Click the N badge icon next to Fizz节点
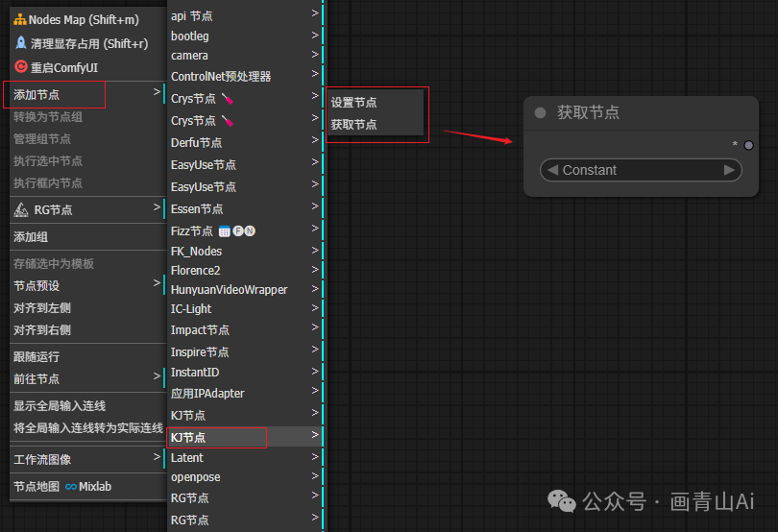This screenshot has height=532, width=778. click(x=250, y=230)
